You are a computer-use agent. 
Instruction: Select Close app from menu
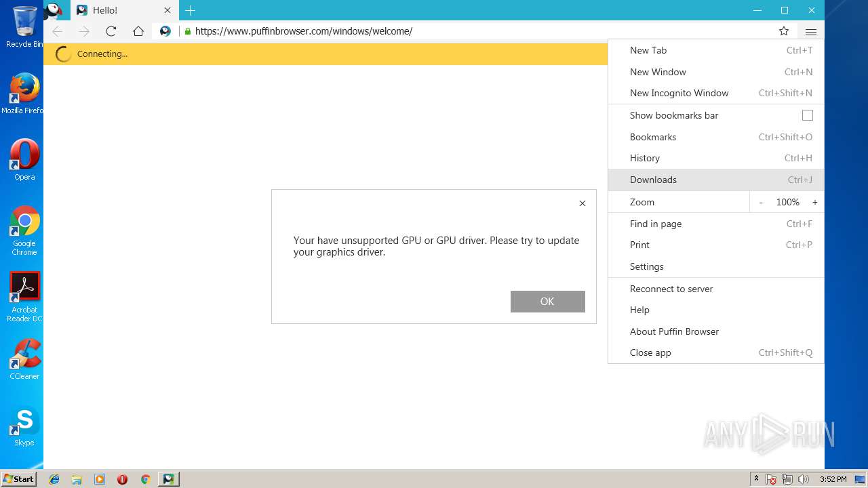tap(716, 352)
